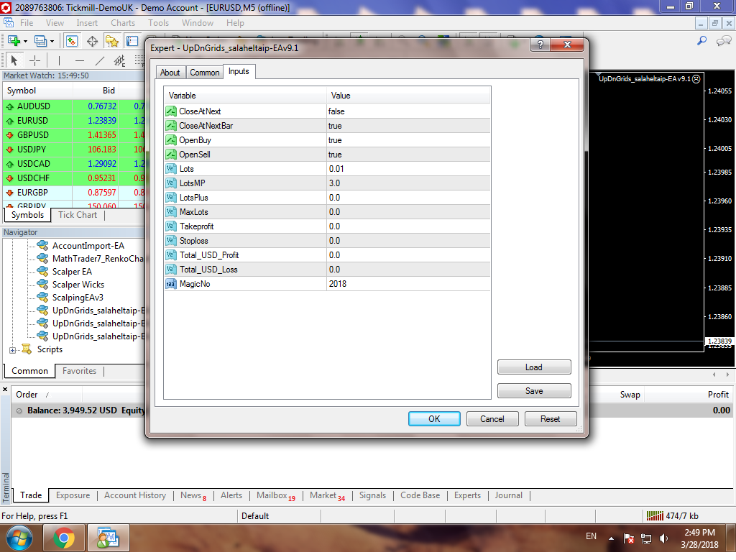Image resolution: width=736 pixels, height=560 pixels.
Task: Click the smiley face icon on chart
Action: [696, 79]
